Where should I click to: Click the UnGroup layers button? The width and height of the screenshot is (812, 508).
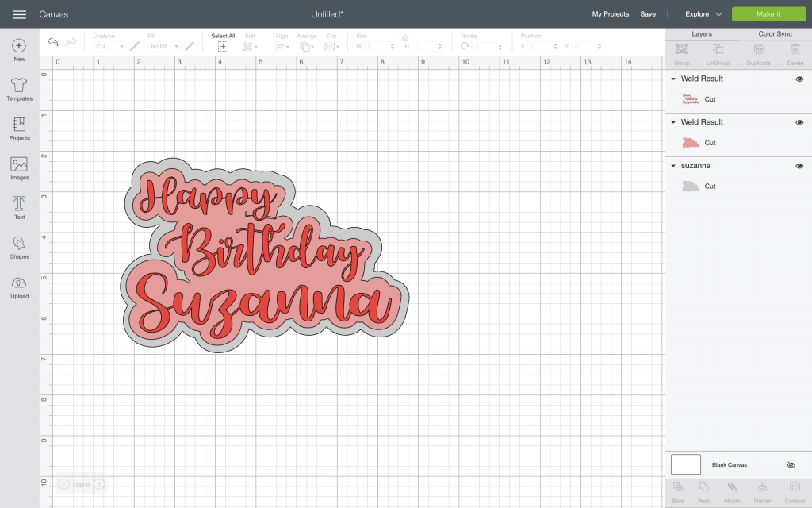(718, 55)
